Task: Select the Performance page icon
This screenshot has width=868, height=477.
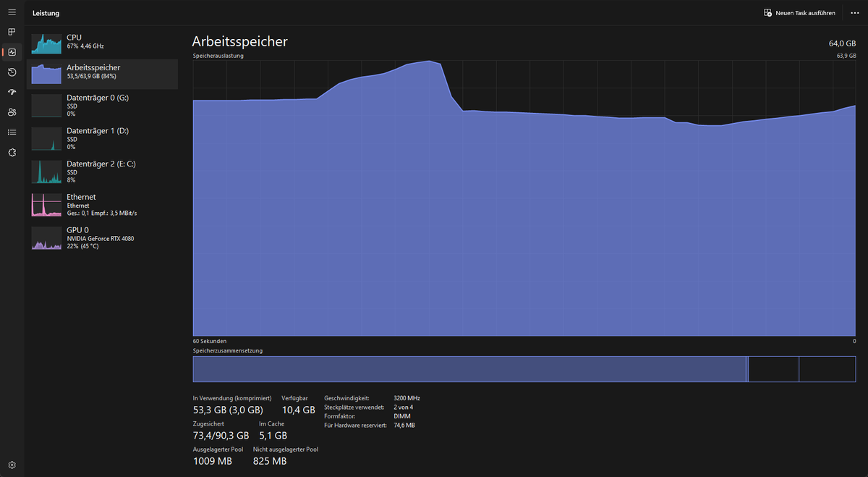Action: pos(12,52)
